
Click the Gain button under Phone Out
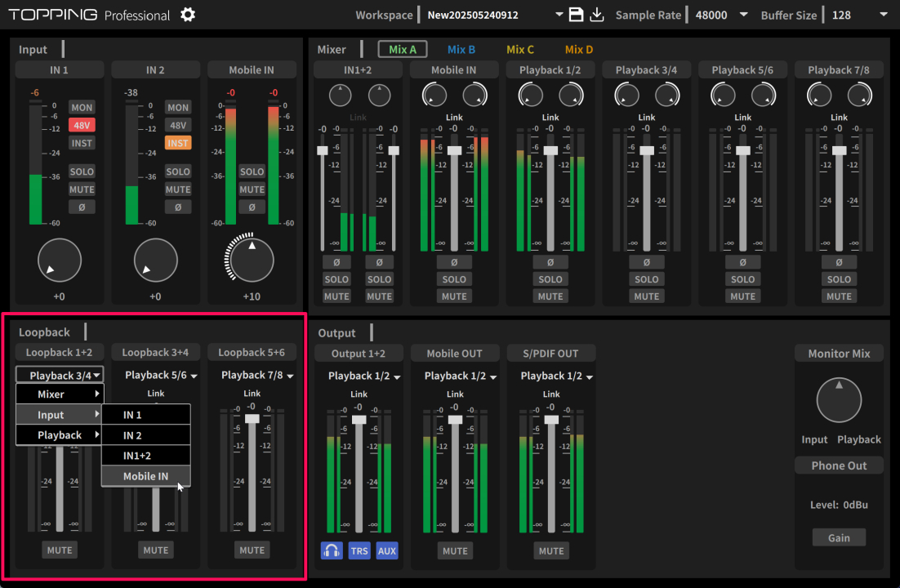point(840,537)
